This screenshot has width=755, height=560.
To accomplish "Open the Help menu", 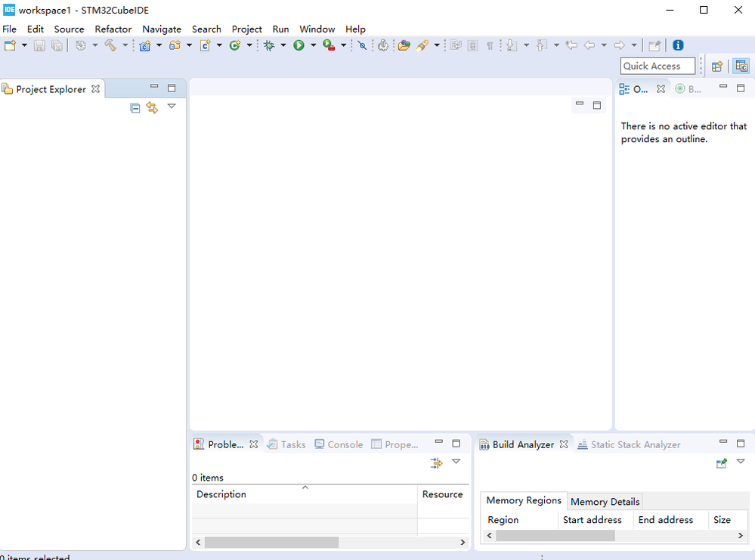I will tap(355, 29).
